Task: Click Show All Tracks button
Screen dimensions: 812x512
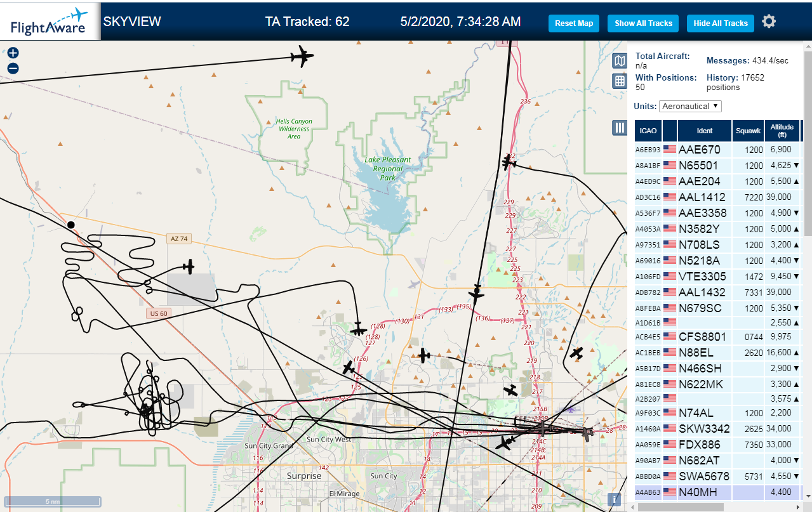Action: point(643,23)
